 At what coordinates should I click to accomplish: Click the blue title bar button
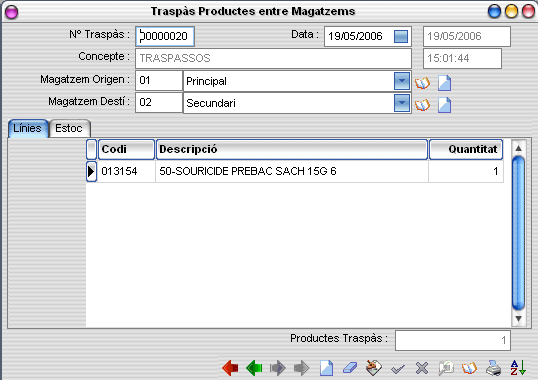pyautogui.click(x=494, y=11)
